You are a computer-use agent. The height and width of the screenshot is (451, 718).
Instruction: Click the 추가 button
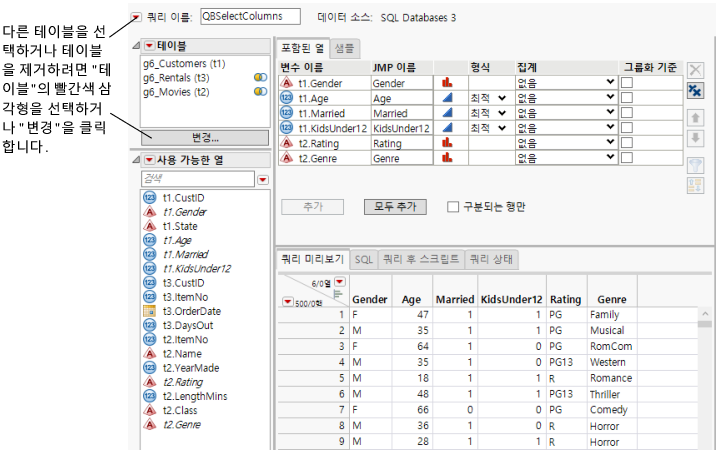point(313,207)
